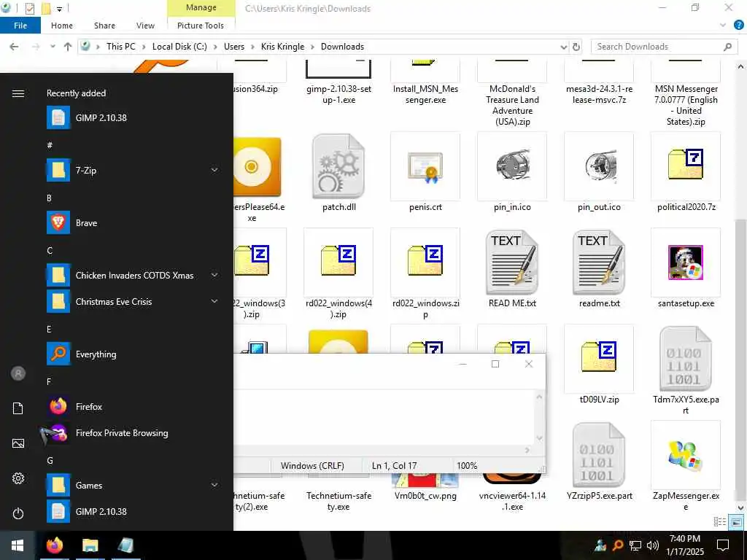This screenshot has height=560, width=747.
Task: Click the Power icon in Start
Action: coord(18,513)
